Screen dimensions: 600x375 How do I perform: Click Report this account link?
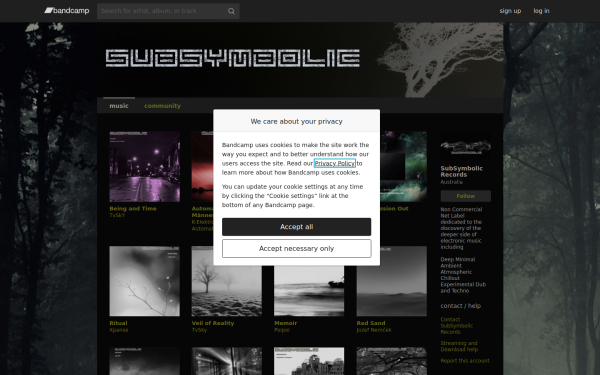point(465,361)
